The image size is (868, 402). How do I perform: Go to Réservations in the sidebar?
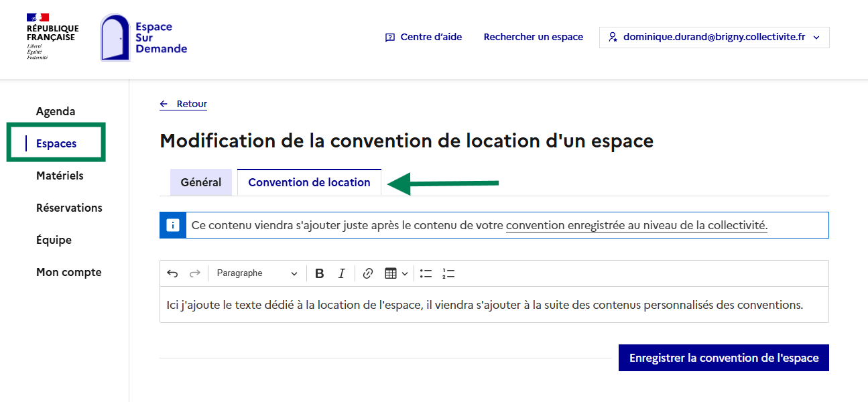click(69, 208)
